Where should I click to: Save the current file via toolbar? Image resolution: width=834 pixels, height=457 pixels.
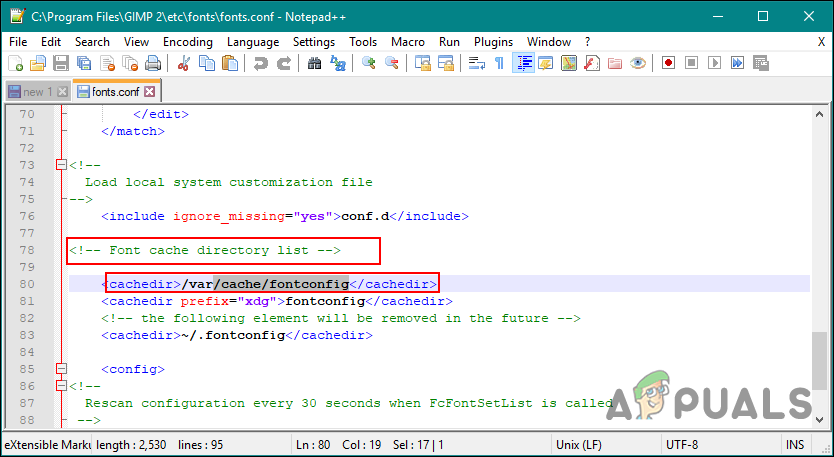click(x=61, y=63)
